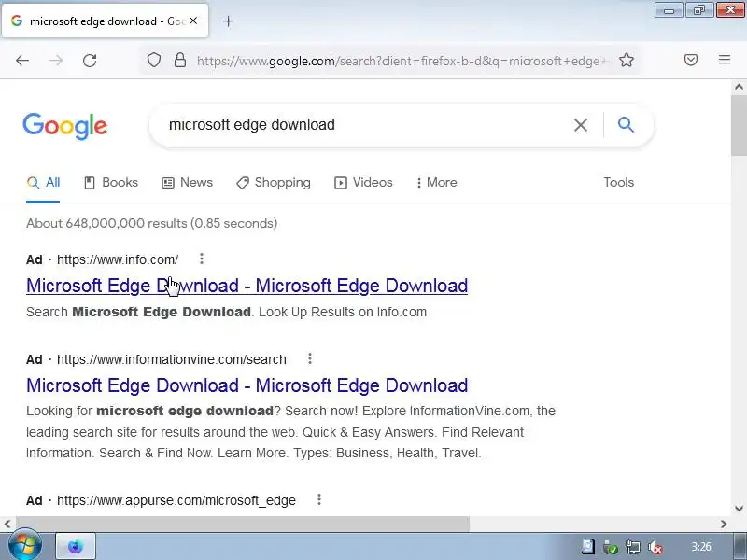Expand the More search filters menu
The height and width of the screenshot is (560, 747).
click(436, 183)
